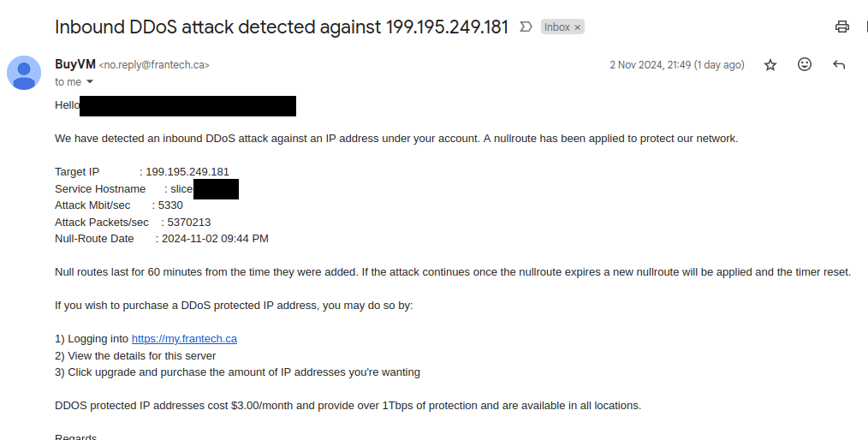This screenshot has width=868, height=440.
Task: Remove the Inbox label via its x
Action: (x=577, y=27)
